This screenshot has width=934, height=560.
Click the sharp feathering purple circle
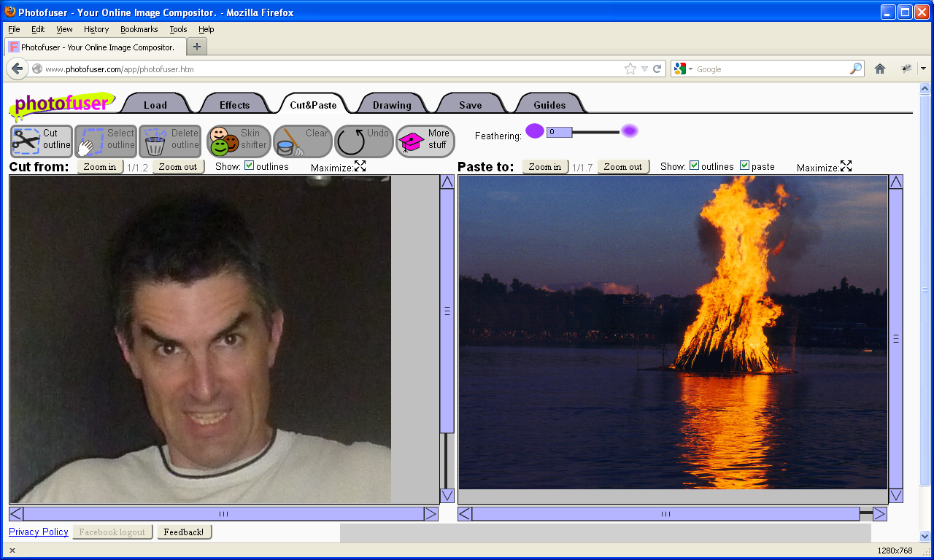tap(535, 131)
